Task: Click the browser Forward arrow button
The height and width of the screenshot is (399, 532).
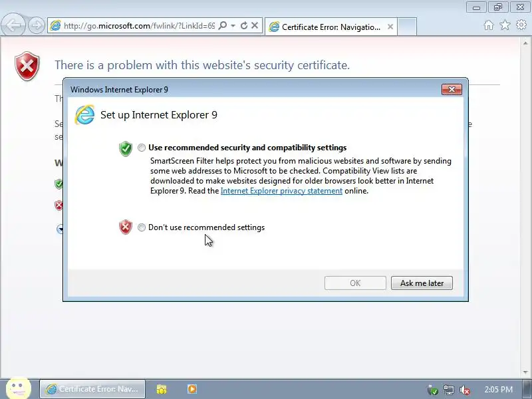Action: pyautogui.click(x=37, y=25)
